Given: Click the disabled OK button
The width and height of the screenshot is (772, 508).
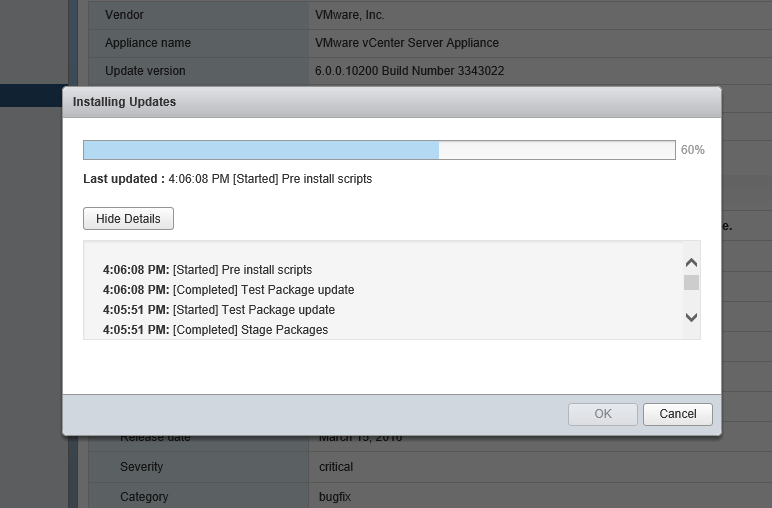Looking at the screenshot, I should pyautogui.click(x=603, y=414).
